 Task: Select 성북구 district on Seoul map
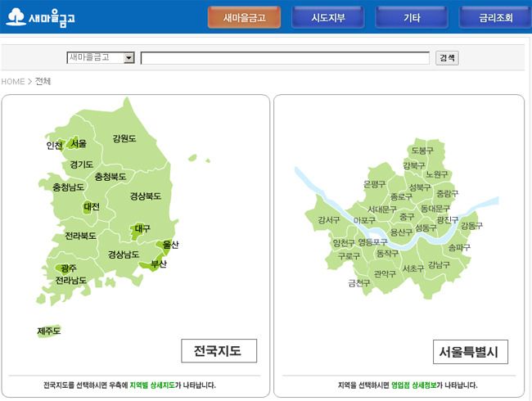tap(420, 187)
